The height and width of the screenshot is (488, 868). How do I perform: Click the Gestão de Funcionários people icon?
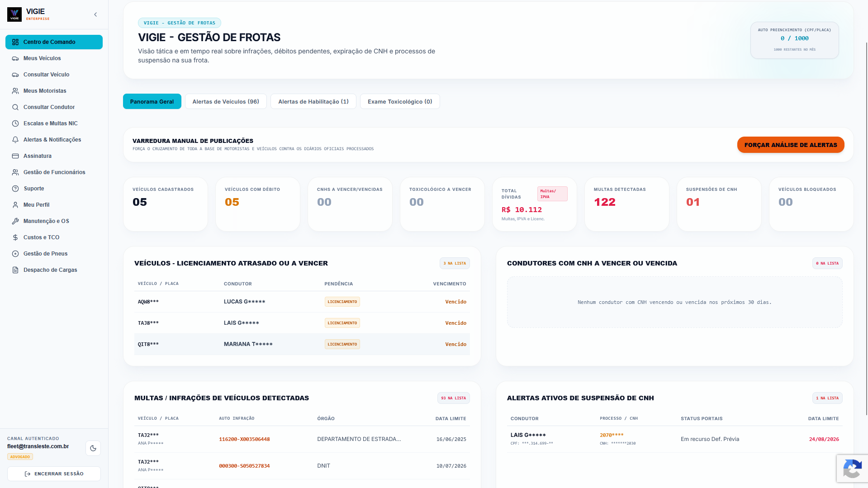(x=15, y=172)
